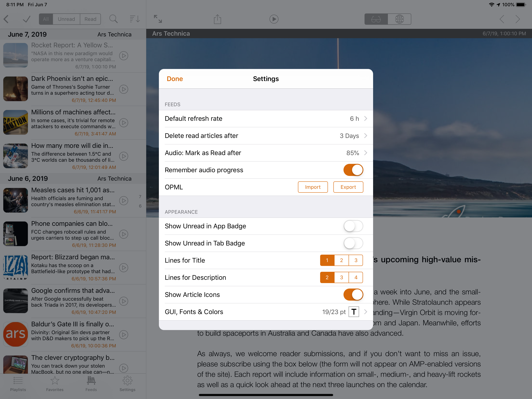Viewport: 532px width, 399px height.
Task: Set Lines for Title to 3
Action: coord(356,260)
